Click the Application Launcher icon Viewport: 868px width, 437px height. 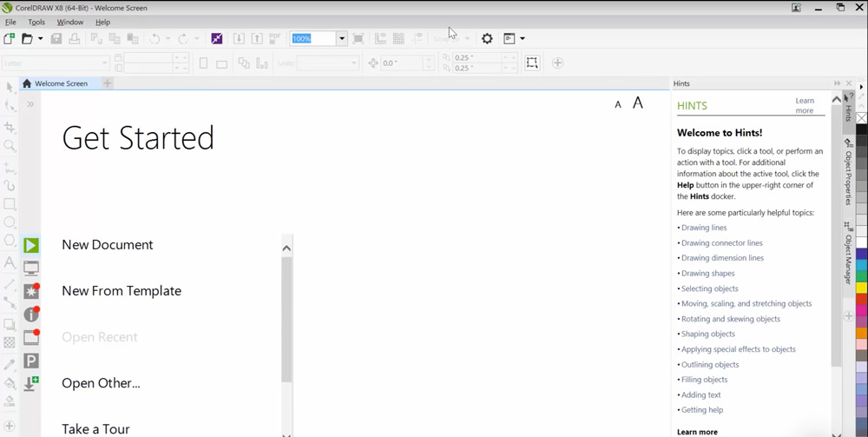click(510, 39)
